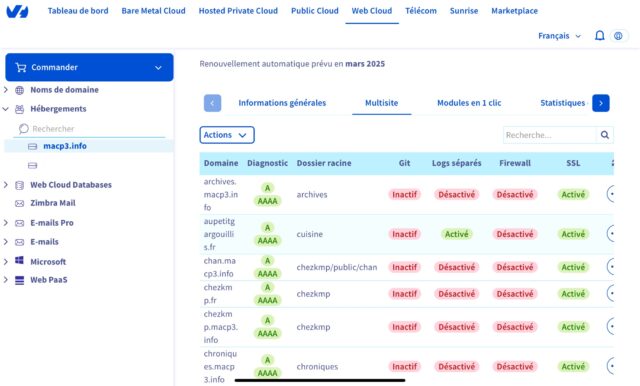Click the Logs séparés column header
The height and width of the screenshot is (386, 640).
[457, 163]
